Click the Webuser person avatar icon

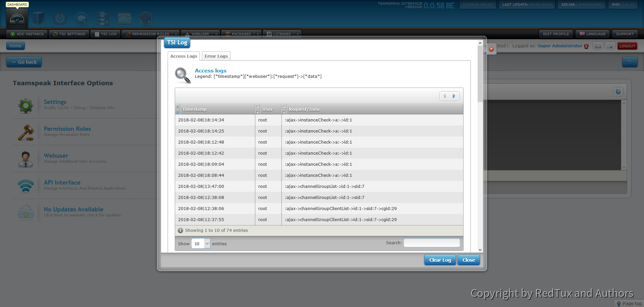pyautogui.click(x=26, y=159)
